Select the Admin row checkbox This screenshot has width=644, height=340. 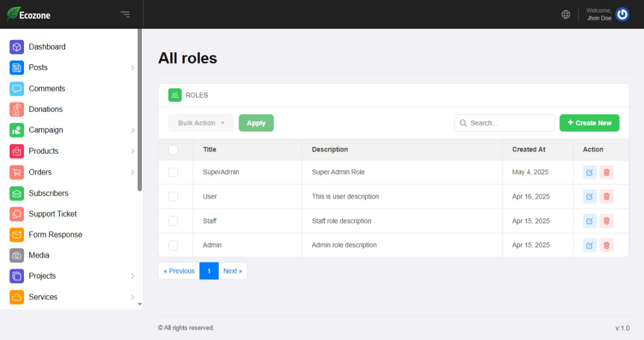coord(173,245)
